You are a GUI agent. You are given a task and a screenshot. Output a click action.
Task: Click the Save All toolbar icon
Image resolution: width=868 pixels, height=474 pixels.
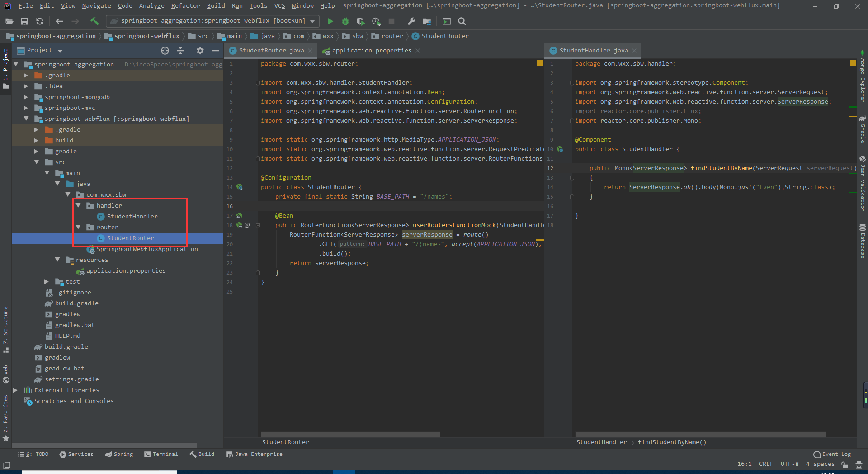[x=24, y=21]
